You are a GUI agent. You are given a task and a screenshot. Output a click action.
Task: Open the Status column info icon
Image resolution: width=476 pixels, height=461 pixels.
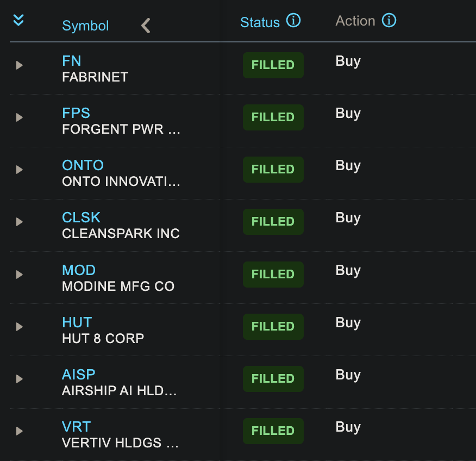[x=293, y=21]
